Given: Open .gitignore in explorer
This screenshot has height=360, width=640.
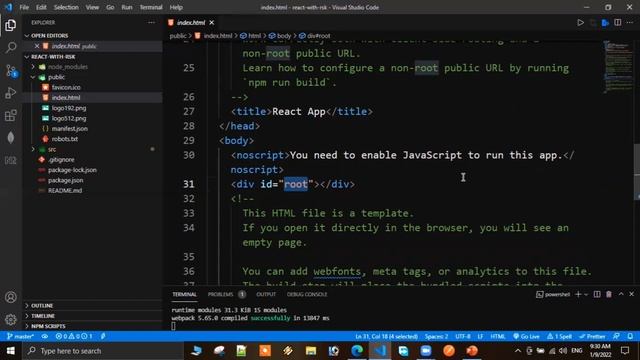Looking at the screenshot, I should (61, 160).
